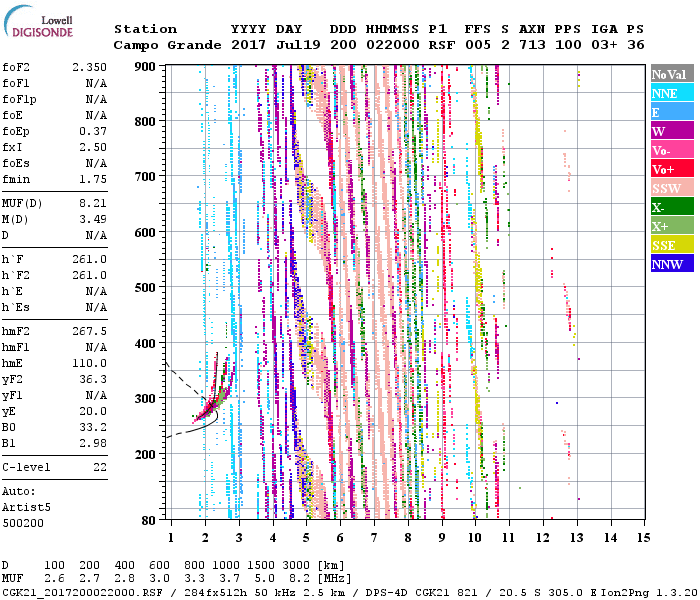This screenshot has width=700, height=600.
Task: Click the dark green X- legend entry
Action: click(x=672, y=207)
